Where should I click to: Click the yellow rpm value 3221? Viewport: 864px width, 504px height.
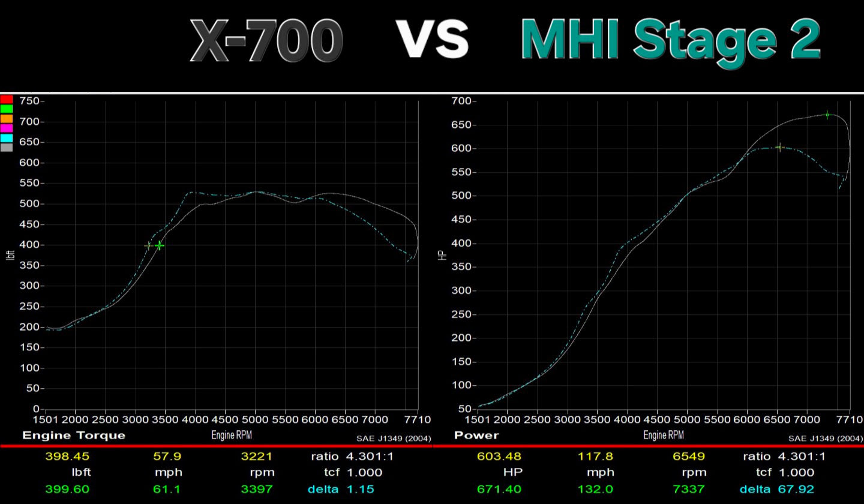tap(257, 457)
